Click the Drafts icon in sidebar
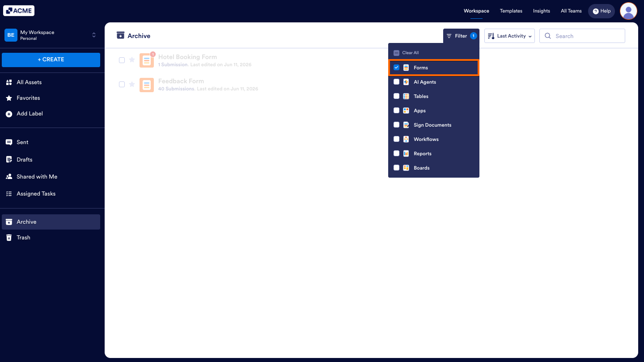The width and height of the screenshot is (644, 362). [x=9, y=160]
